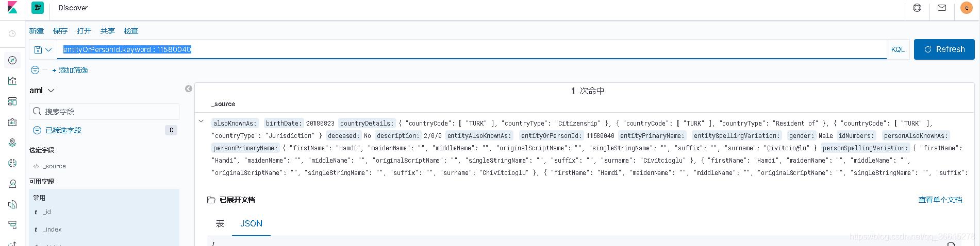Collapse the expanded document row chevron
980x246 pixels.
[x=201, y=121]
